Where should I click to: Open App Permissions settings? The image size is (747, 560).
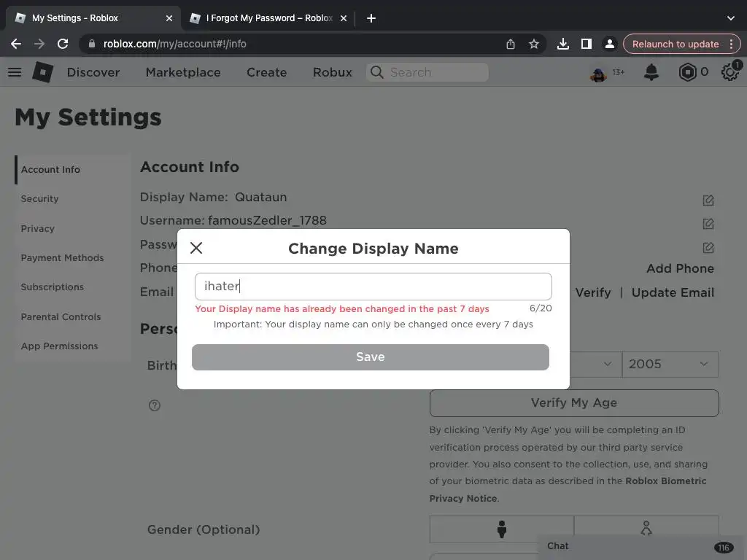pos(59,346)
